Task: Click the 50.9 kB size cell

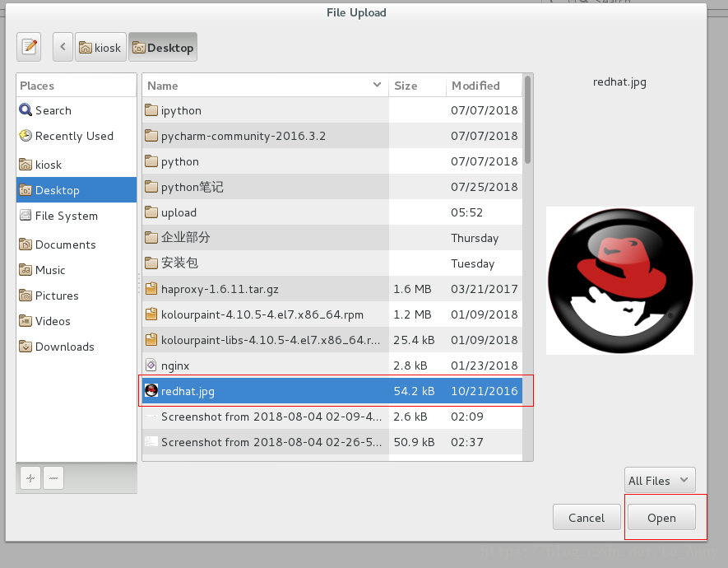Action: (x=414, y=442)
